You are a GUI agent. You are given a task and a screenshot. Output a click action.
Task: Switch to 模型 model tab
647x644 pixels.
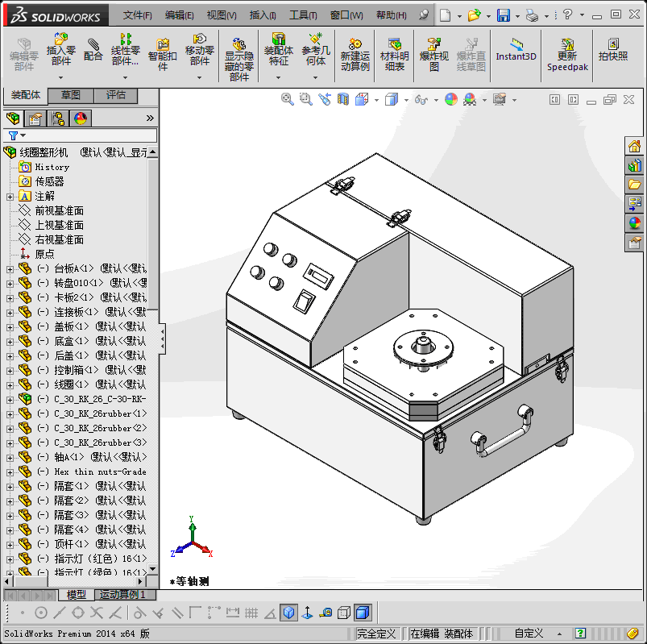77,595
